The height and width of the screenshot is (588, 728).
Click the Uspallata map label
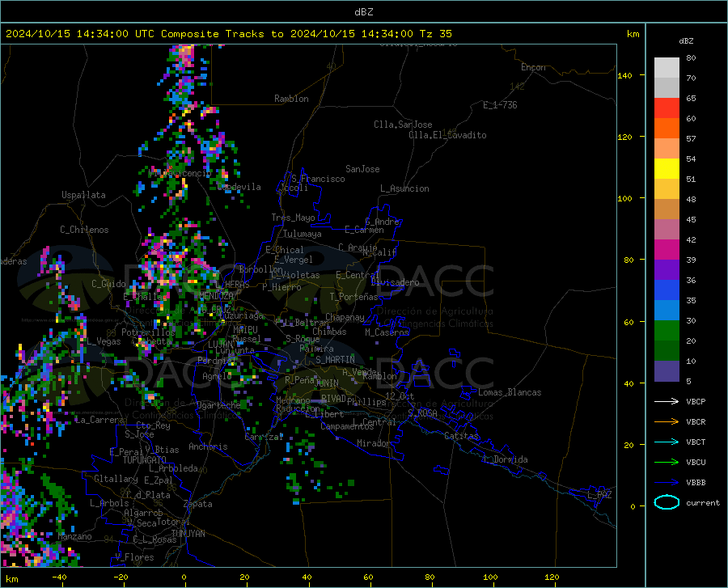(x=83, y=195)
